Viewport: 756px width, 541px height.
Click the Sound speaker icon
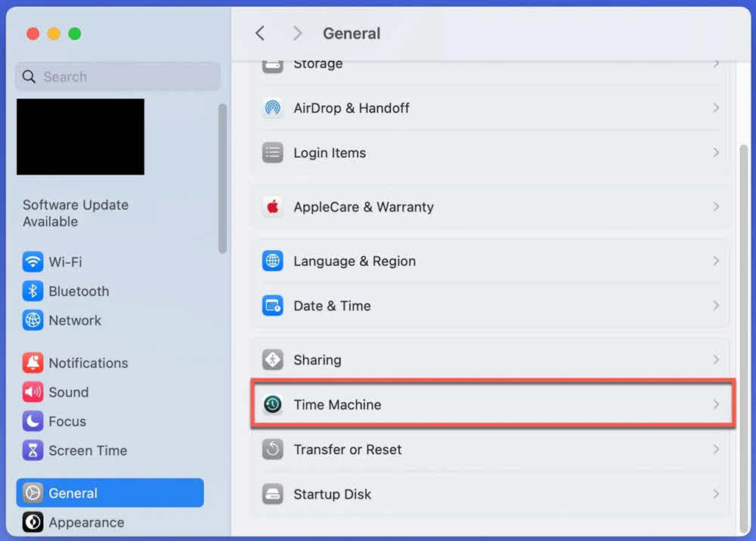(33, 392)
